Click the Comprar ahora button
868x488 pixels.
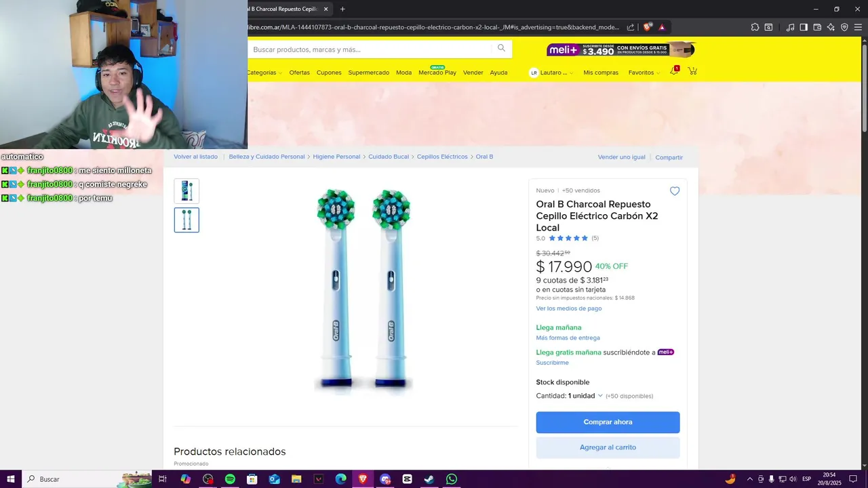(608, 422)
